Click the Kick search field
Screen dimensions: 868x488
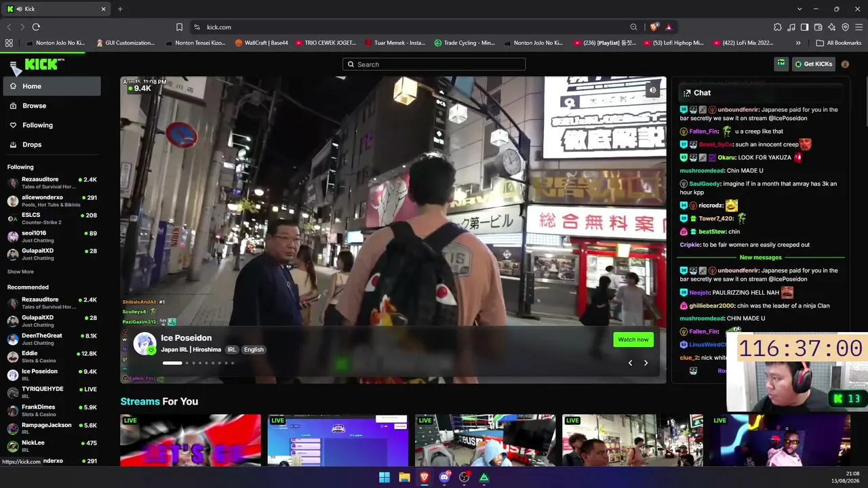tap(434, 64)
